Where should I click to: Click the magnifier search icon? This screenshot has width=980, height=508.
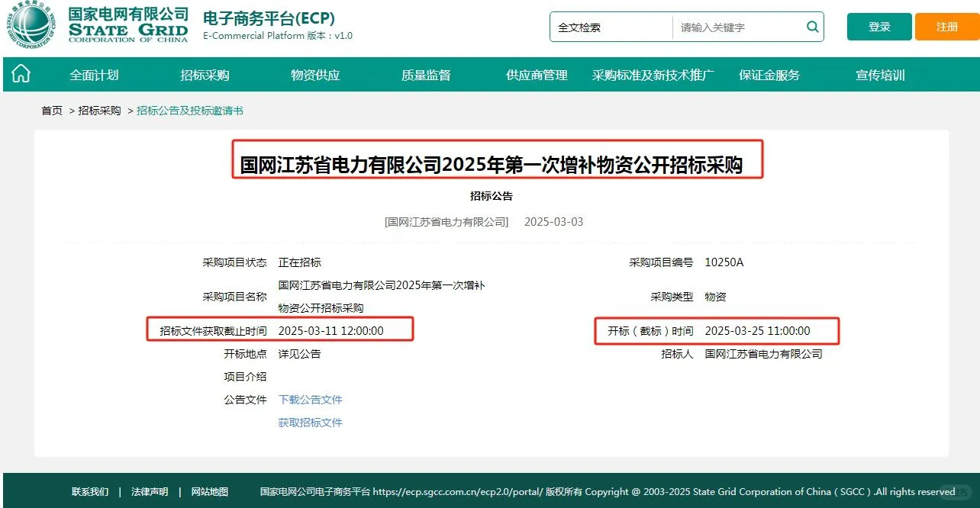812,27
